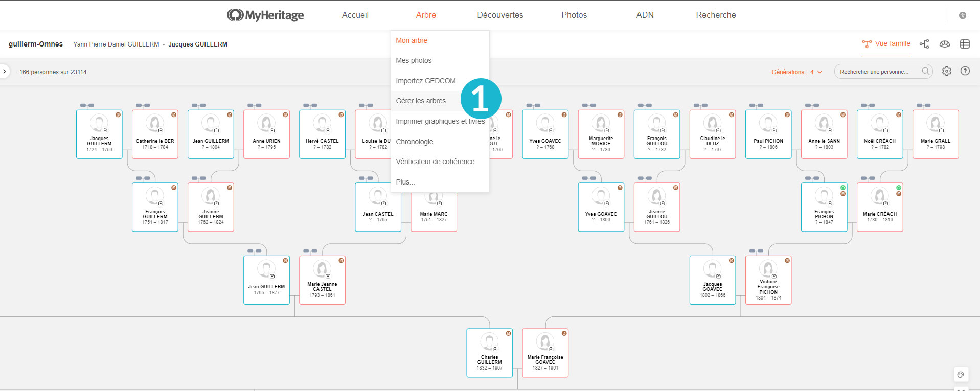Expand parents above Jean GUILLERM 1795–1877

254,251
